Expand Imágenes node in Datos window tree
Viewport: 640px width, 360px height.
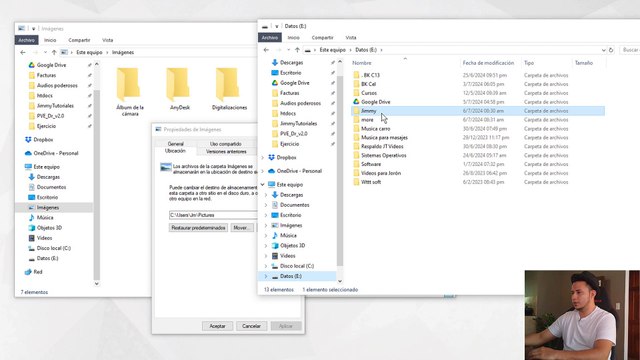[266, 225]
